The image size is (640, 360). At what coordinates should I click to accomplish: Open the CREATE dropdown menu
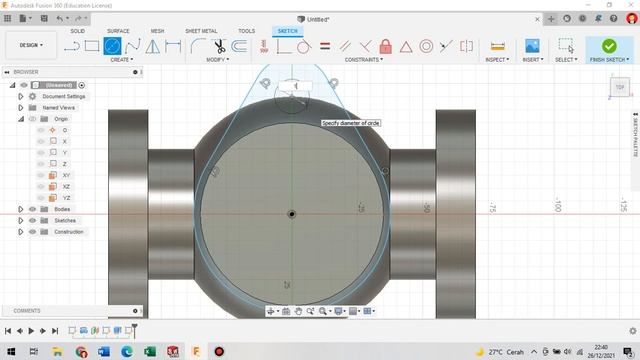(122, 60)
